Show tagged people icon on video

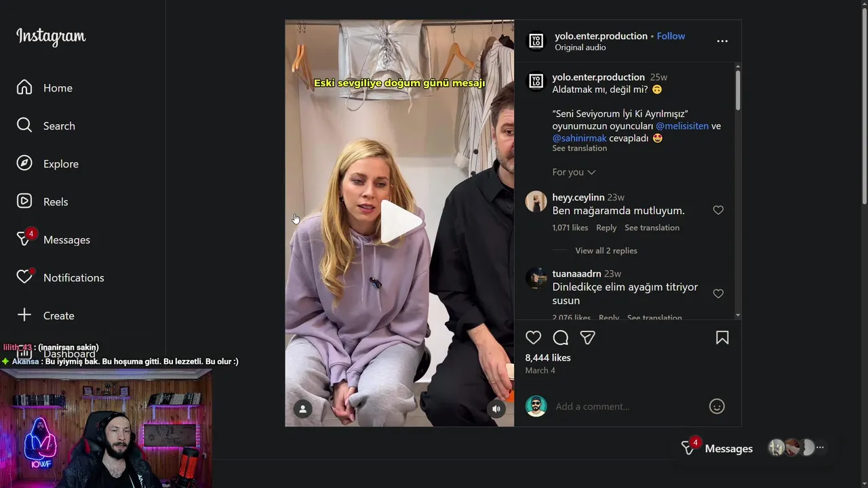point(303,409)
